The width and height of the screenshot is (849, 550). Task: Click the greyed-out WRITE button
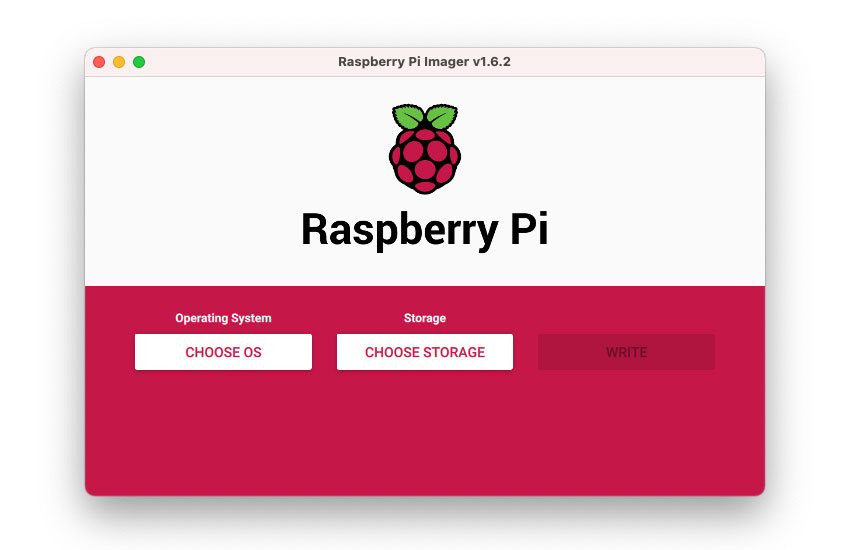click(x=626, y=352)
